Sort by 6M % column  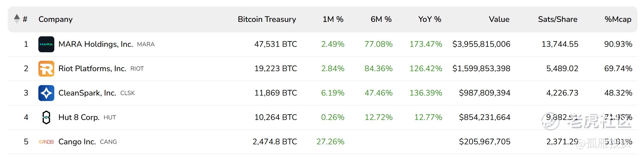[x=381, y=19]
